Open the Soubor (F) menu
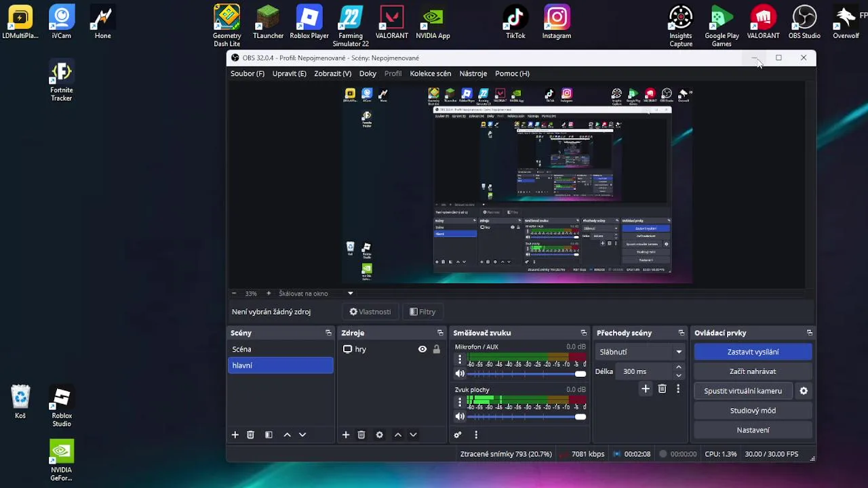The width and height of the screenshot is (868, 488). (248, 73)
